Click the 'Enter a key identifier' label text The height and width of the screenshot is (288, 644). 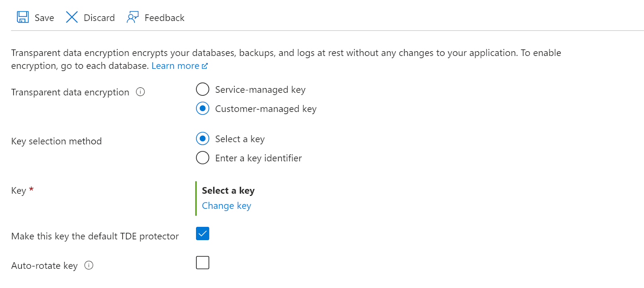258,158
